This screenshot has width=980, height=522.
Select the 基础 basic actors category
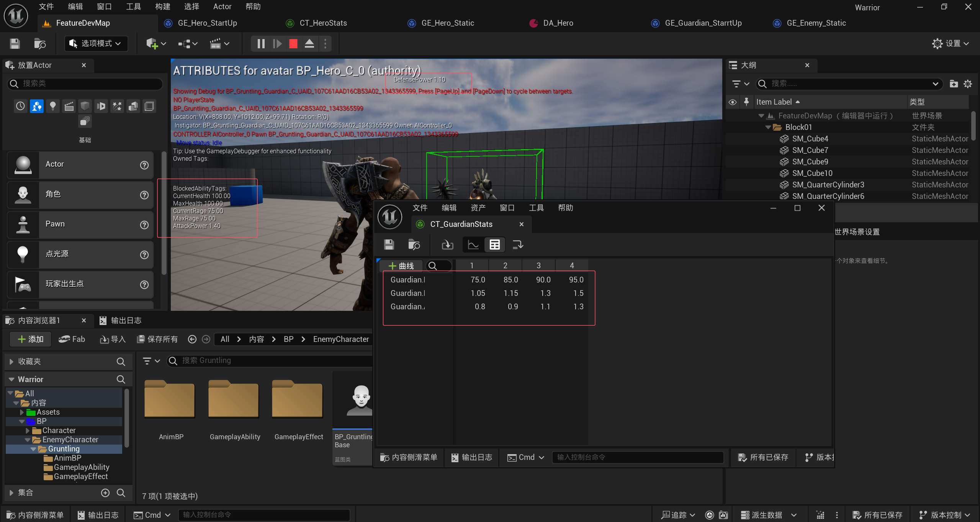(37, 106)
